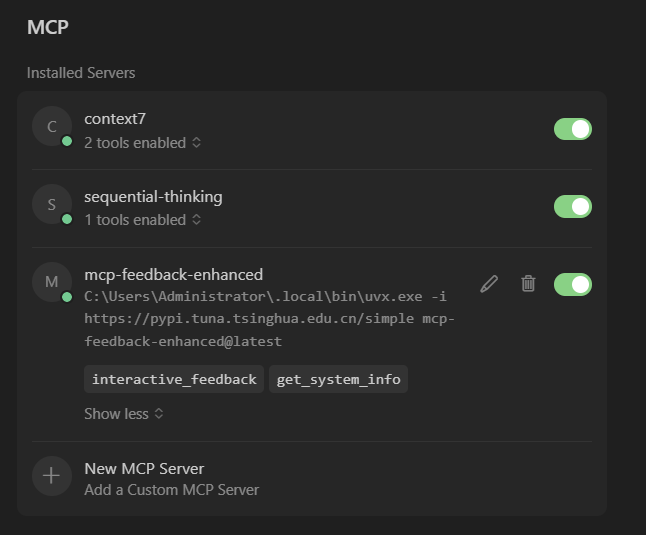Select the sequential-thinking server name
The height and width of the screenshot is (535, 646).
(x=153, y=197)
